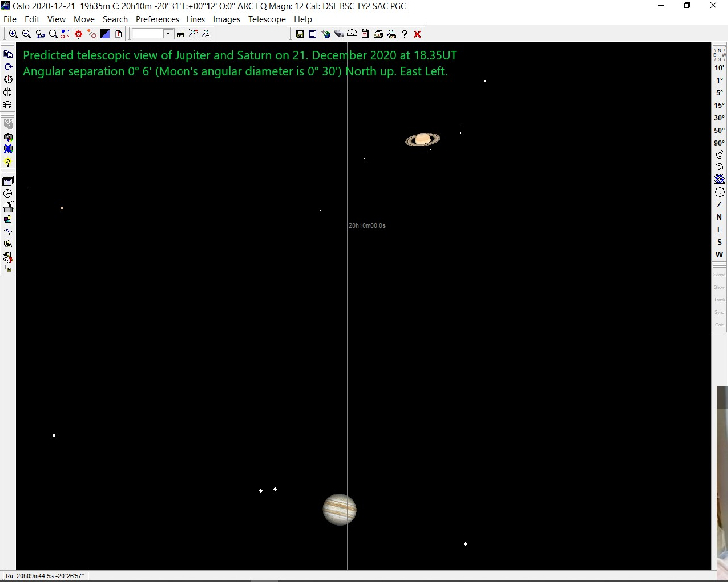Image resolution: width=728 pixels, height=582 pixels.
Task: Open the Search menu
Action: tap(115, 19)
